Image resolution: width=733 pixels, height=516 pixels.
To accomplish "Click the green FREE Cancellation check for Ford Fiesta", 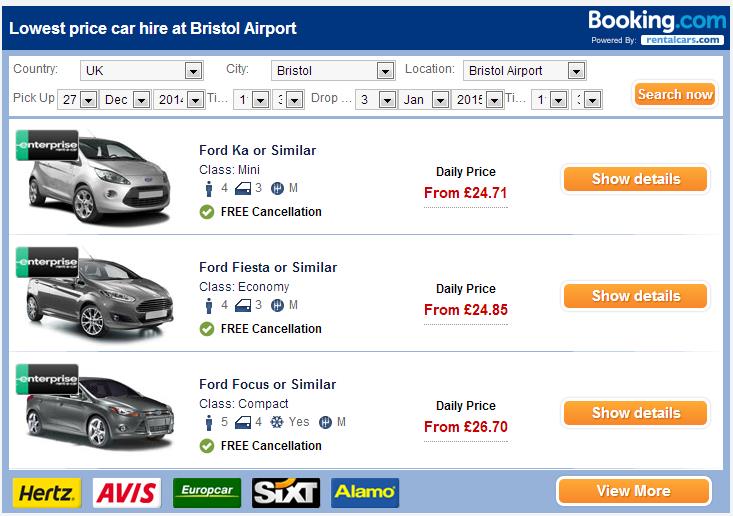I will pos(207,329).
